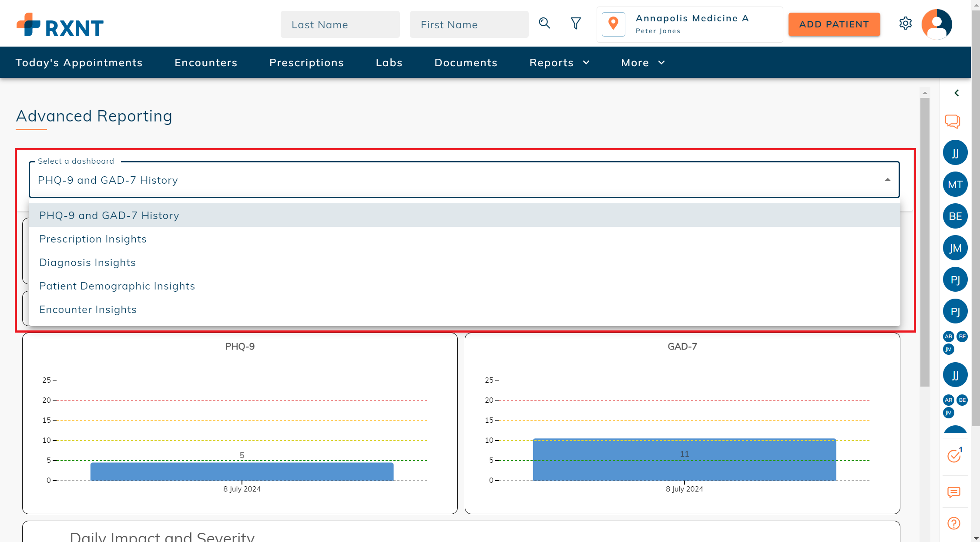Click the GAD-7 chart title
Screen dimensions: 980x542
[682, 347]
